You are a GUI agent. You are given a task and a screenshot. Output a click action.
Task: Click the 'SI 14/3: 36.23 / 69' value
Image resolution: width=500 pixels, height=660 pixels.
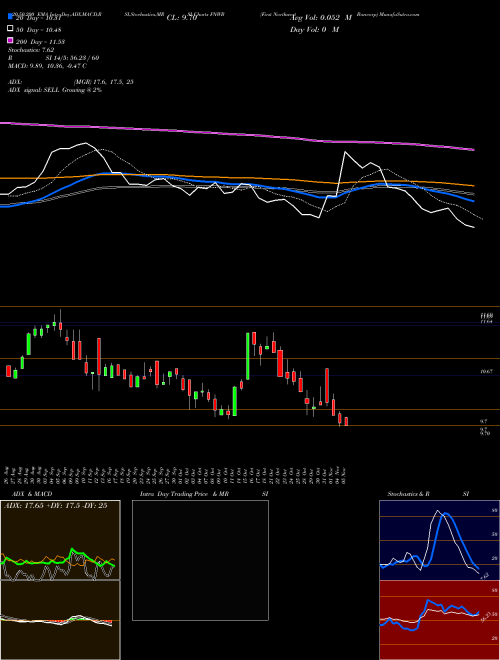click(x=72, y=58)
